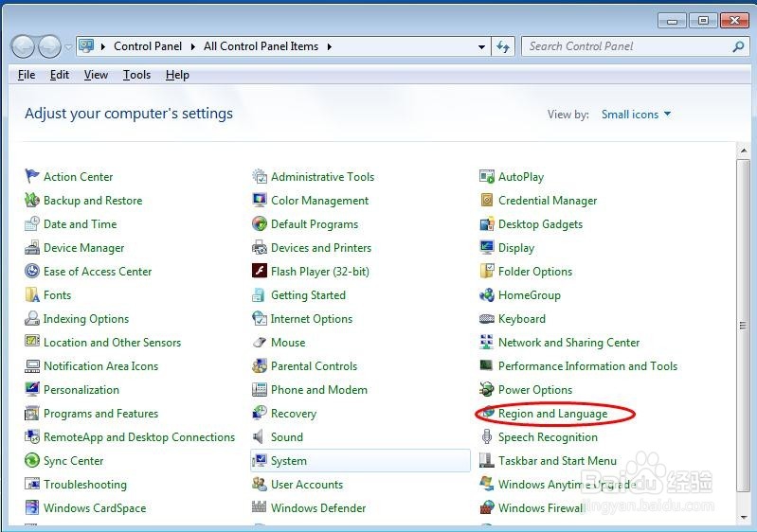
Task: Click the Flash Player icon
Action: 260,271
